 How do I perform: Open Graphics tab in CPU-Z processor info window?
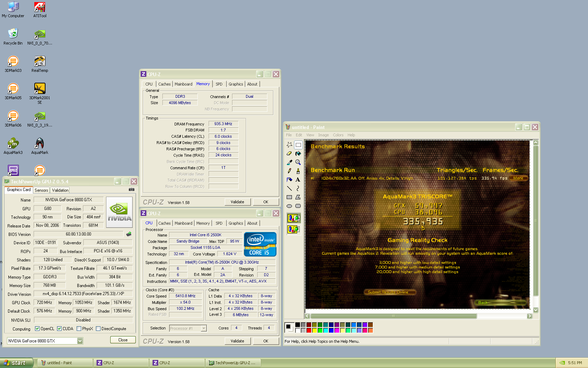point(236,223)
